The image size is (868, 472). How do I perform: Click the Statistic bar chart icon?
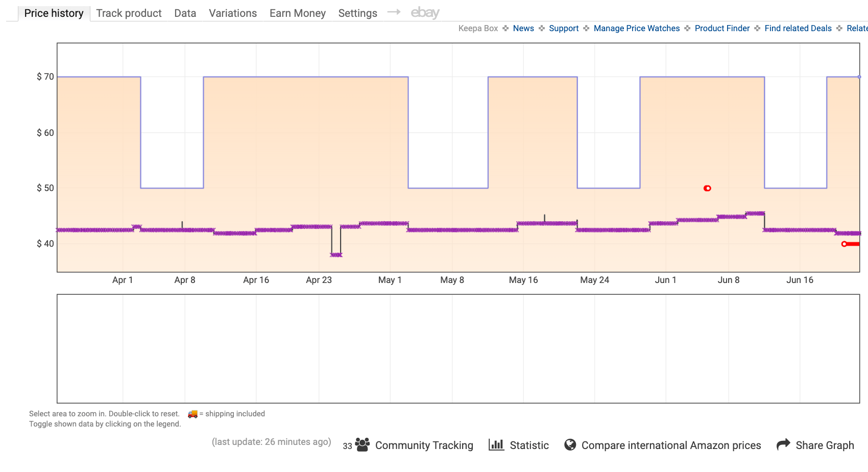(496, 445)
